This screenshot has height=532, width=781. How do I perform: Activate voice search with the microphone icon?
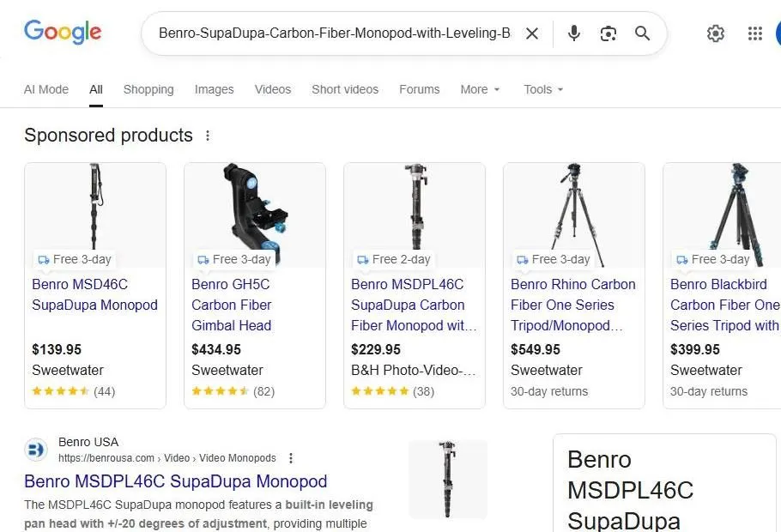tap(572, 33)
